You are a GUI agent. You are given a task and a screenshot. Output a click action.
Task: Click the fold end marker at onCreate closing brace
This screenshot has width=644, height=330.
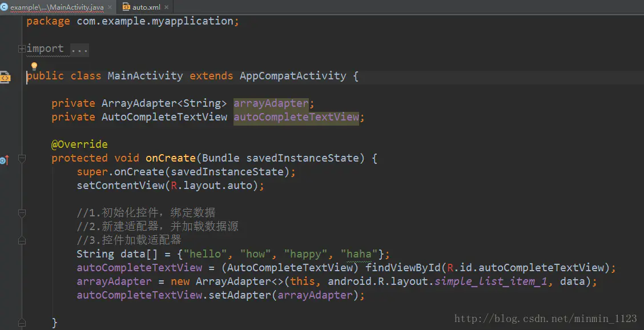click(22, 322)
